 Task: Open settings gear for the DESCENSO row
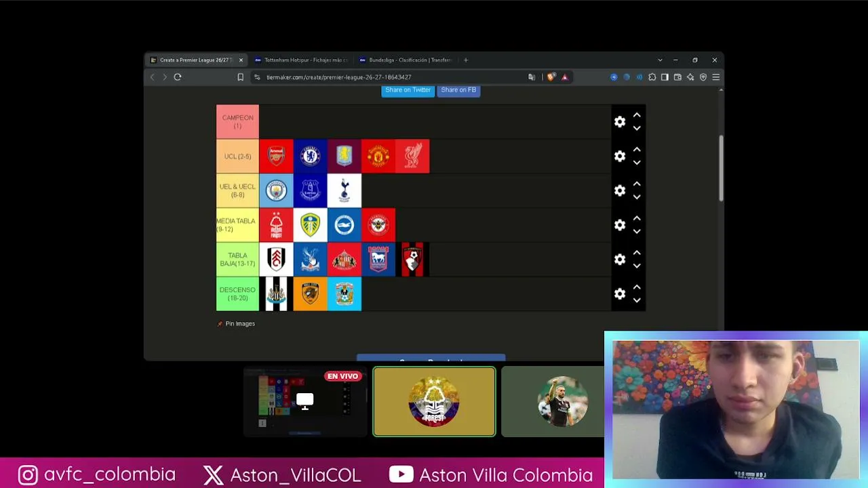pos(620,294)
